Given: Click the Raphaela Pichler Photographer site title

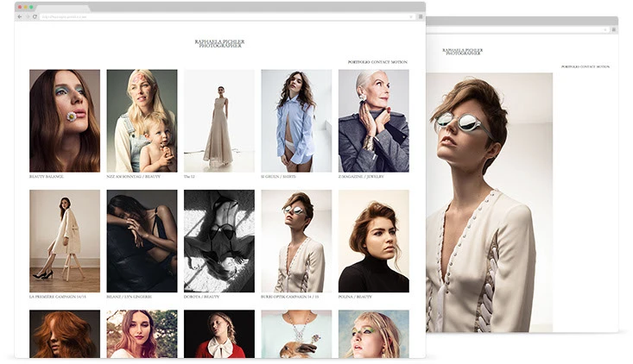Looking at the screenshot, I should (219, 43).
